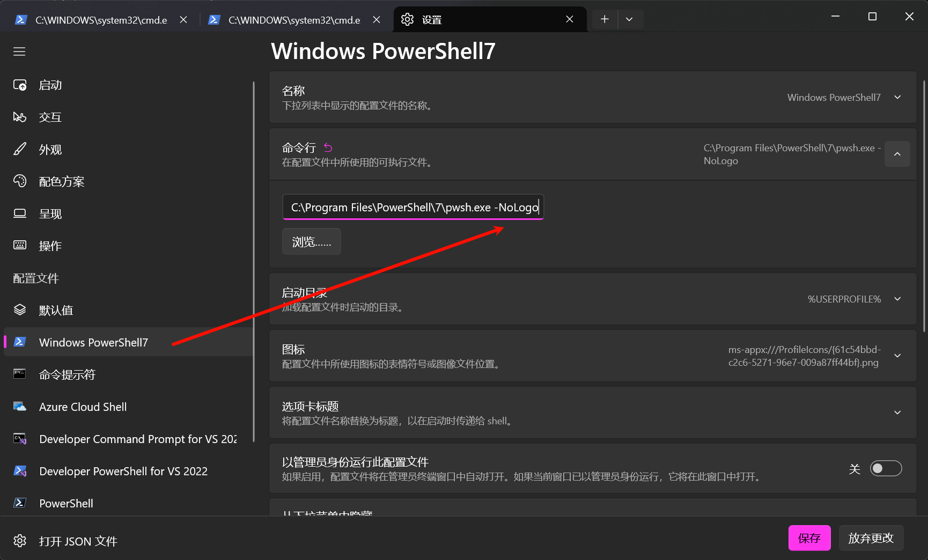Open the 操作 actions page
The image size is (928, 560).
[128, 246]
